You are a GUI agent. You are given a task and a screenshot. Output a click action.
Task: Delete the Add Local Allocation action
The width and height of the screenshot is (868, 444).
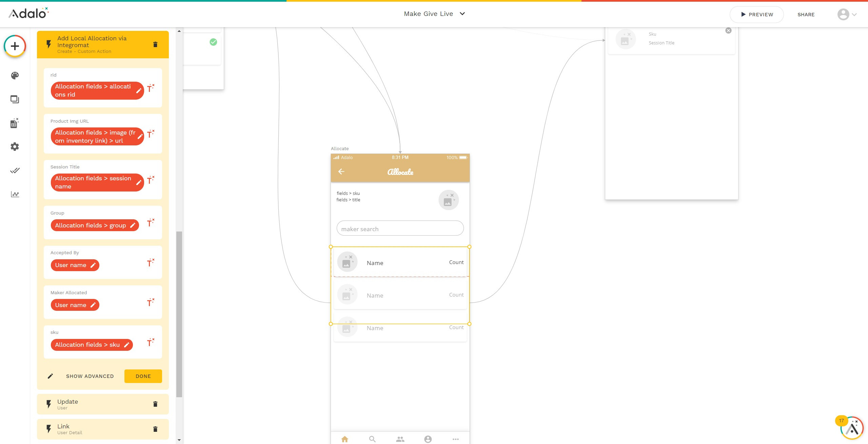pyautogui.click(x=155, y=45)
